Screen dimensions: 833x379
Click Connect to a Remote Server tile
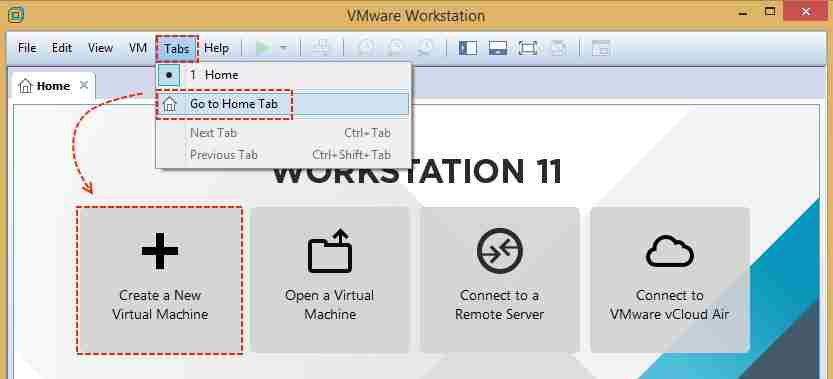[500, 280]
